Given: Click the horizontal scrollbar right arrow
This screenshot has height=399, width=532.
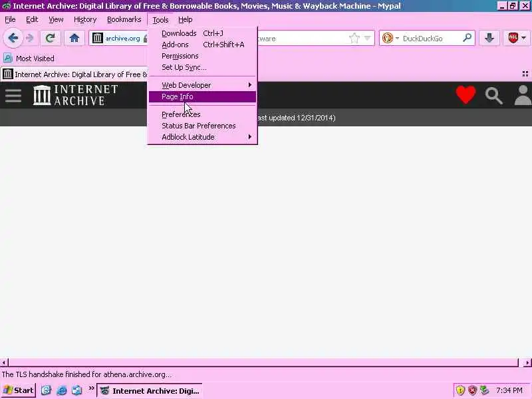Looking at the screenshot, I should click(527, 362).
